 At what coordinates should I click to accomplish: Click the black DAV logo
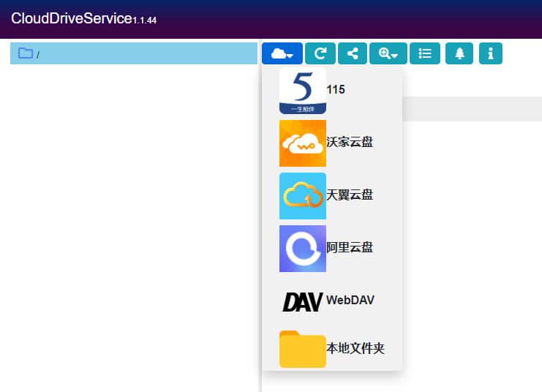click(x=302, y=301)
